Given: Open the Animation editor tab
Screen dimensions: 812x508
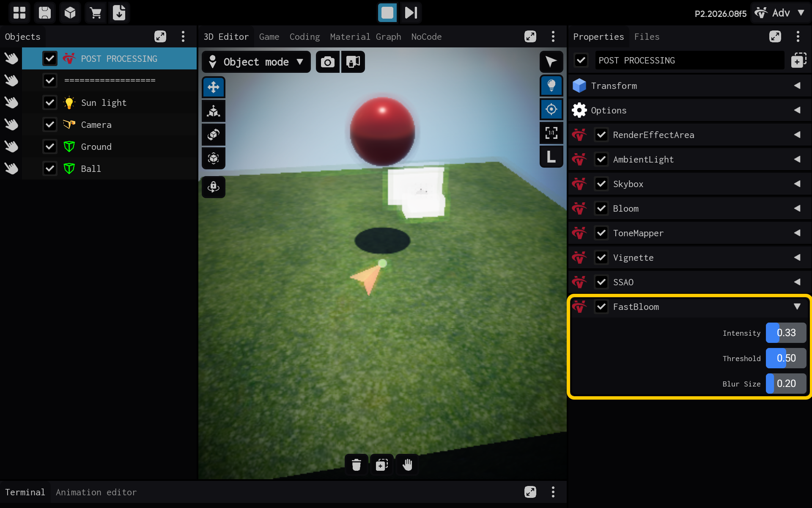Looking at the screenshot, I should [96, 492].
